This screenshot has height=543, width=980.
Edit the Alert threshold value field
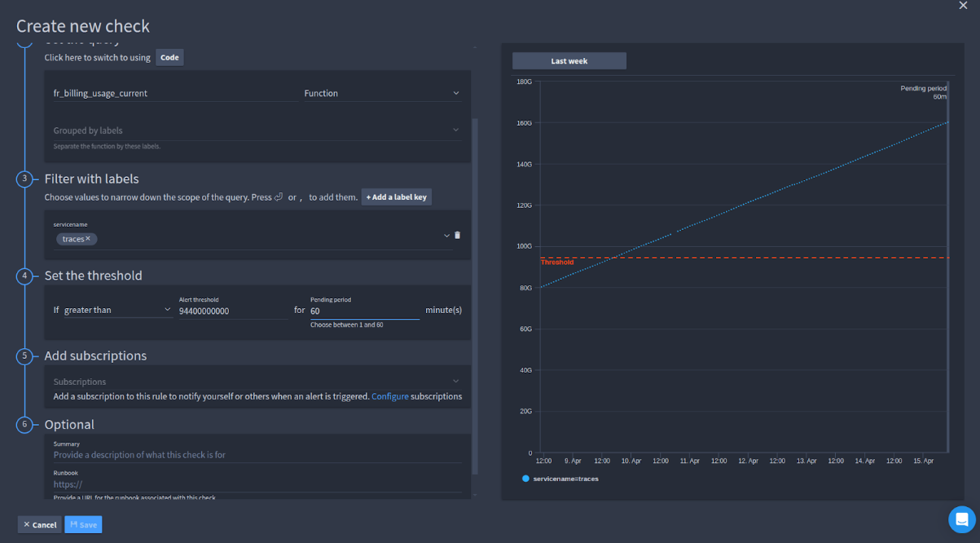point(234,311)
